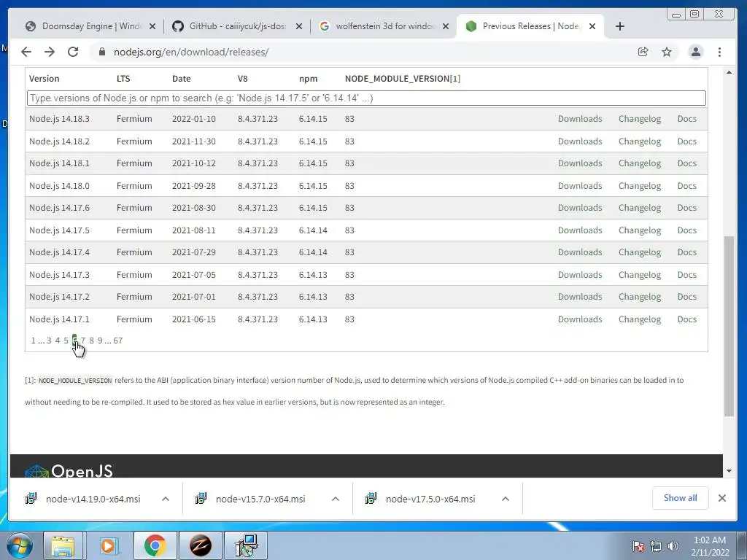Open the Chrome profile avatar menu
Screen dimensions: 747x560
tap(695, 52)
